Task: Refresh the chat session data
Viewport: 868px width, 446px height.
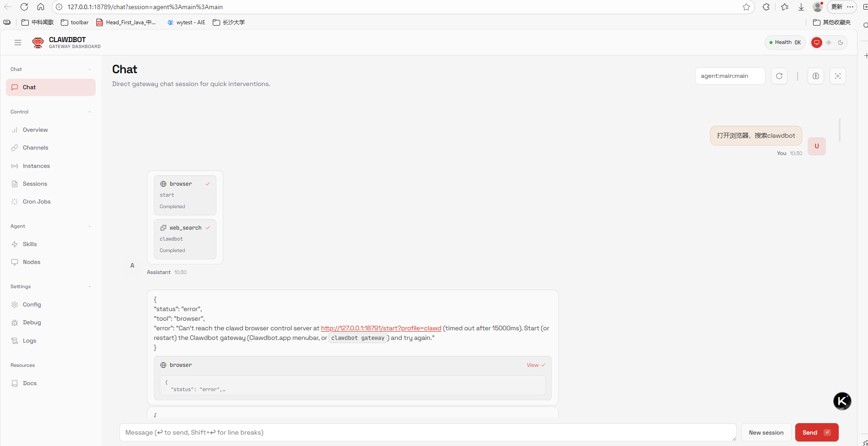Action: point(779,76)
